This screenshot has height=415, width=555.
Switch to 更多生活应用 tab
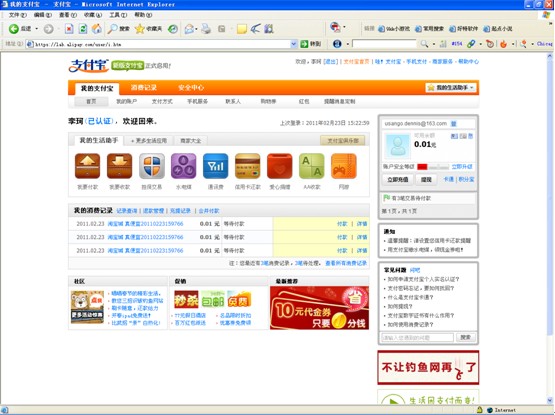coord(149,141)
